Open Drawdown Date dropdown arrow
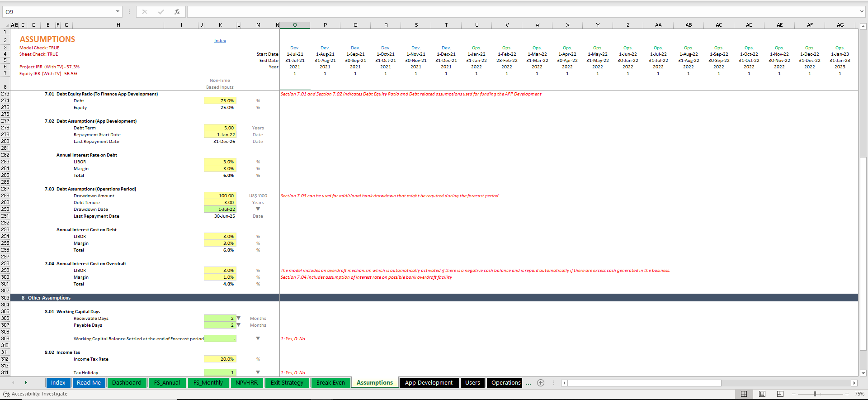868x400 pixels. tap(258, 209)
